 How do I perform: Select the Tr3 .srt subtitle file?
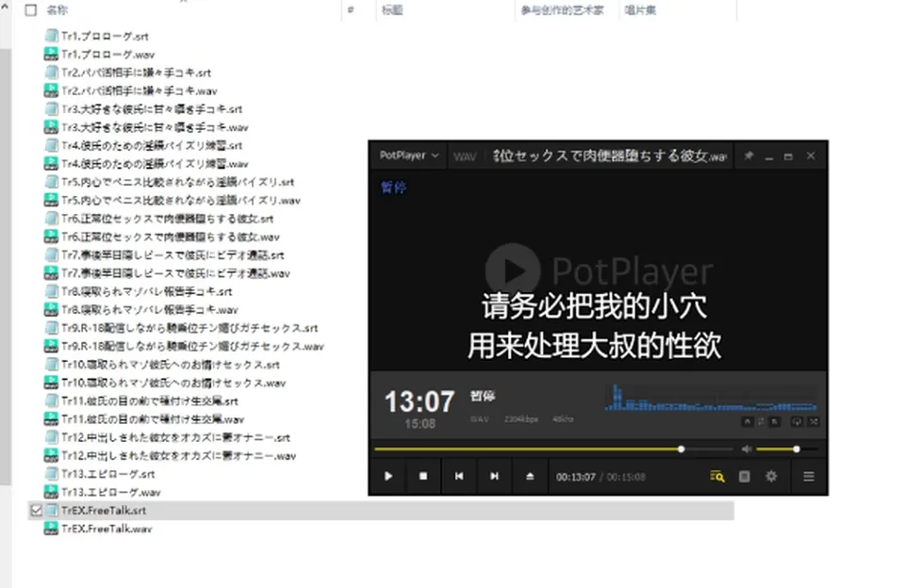[143, 109]
